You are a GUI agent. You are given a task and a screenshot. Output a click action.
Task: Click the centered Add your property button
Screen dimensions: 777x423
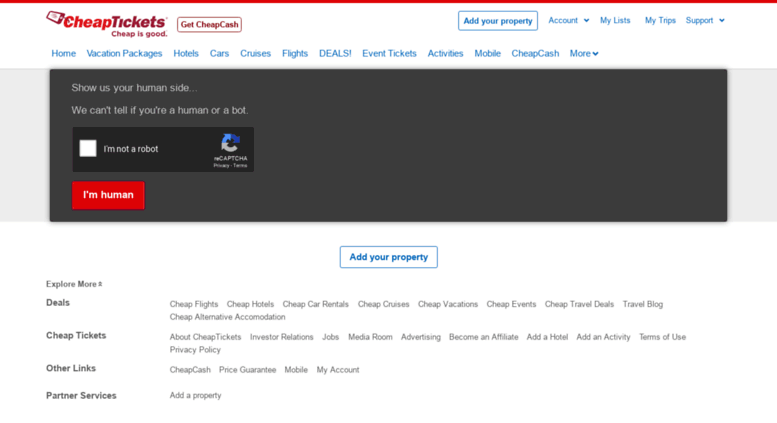click(388, 257)
